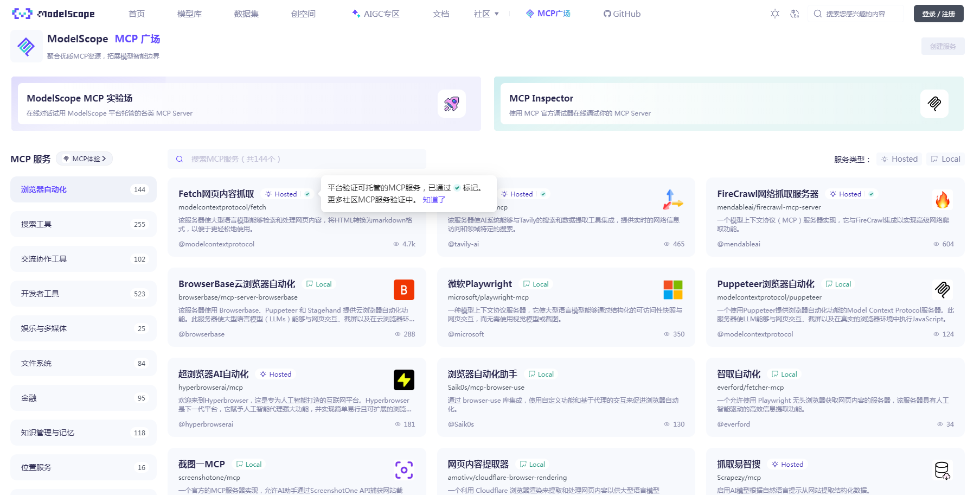The height and width of the screenshot is (495, 980).
Task: Click the verified checkmark on Fetch网页内容抓取
Action: tap(307, 194)
